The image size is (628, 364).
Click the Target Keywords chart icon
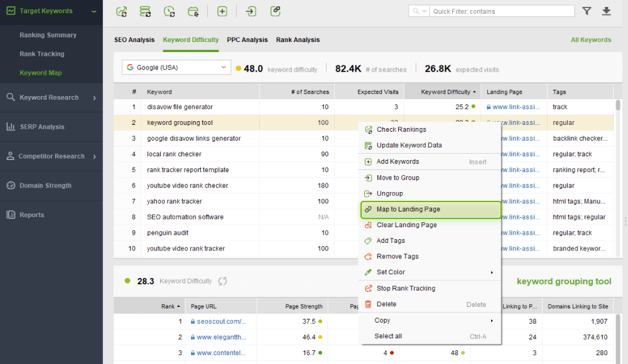tap(11, 11)
